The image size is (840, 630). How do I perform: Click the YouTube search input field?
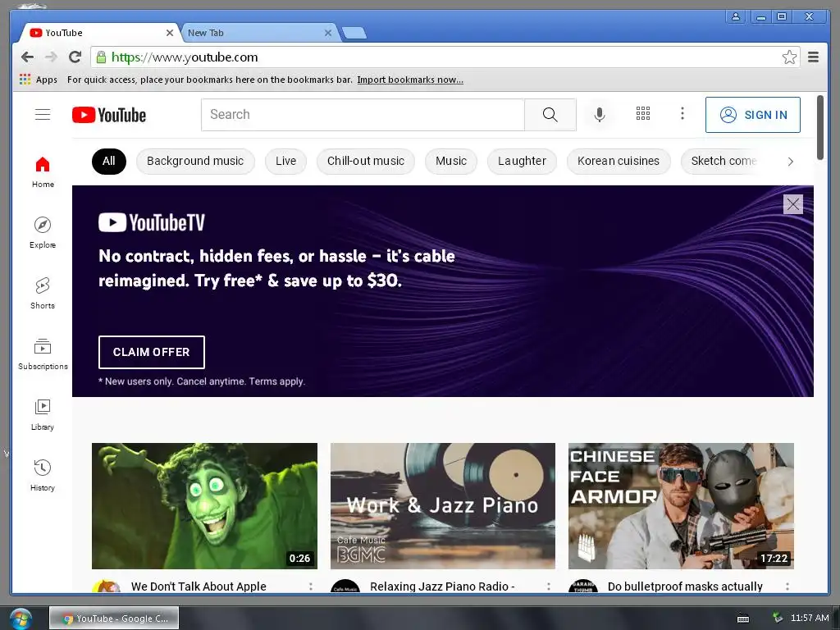(363, 115)
